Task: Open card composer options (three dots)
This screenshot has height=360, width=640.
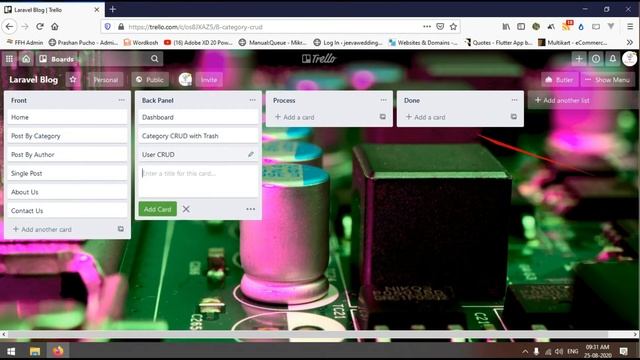Action: pos(251,209)
